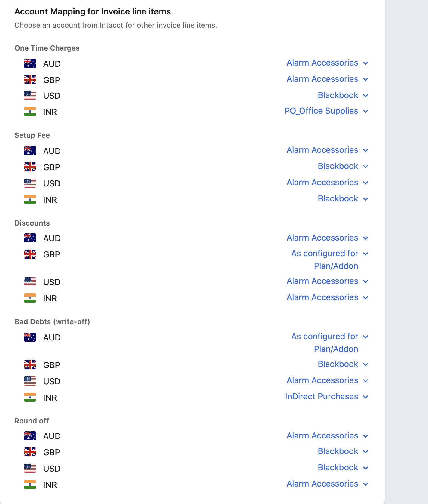Expand Bad Debts AUD account selection
This screenshot has height=504, width=428.
click(330, 343)
